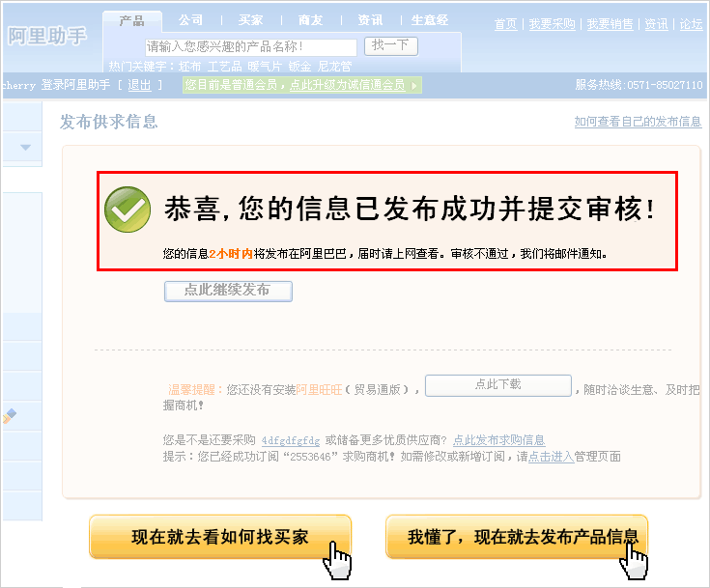Switch to the 公司 search tab
Viewport: 710px width, 588px height.
click(x=190, y=20)
